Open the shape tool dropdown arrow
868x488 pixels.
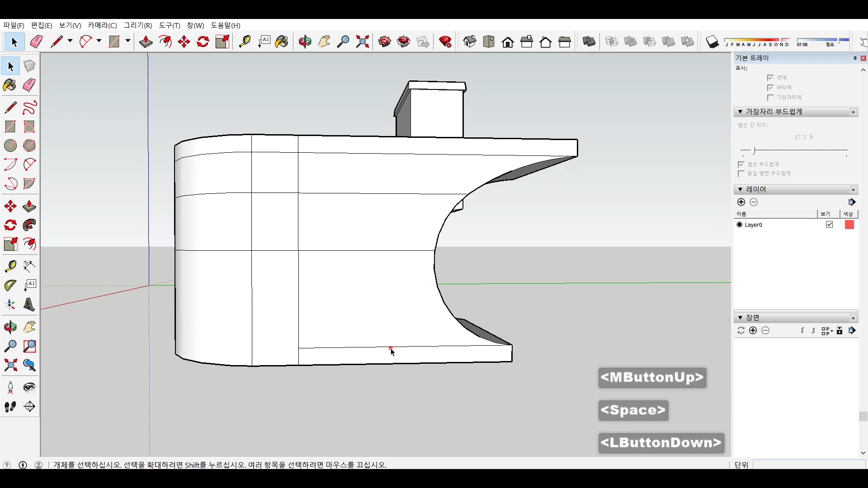coord(128,41)
